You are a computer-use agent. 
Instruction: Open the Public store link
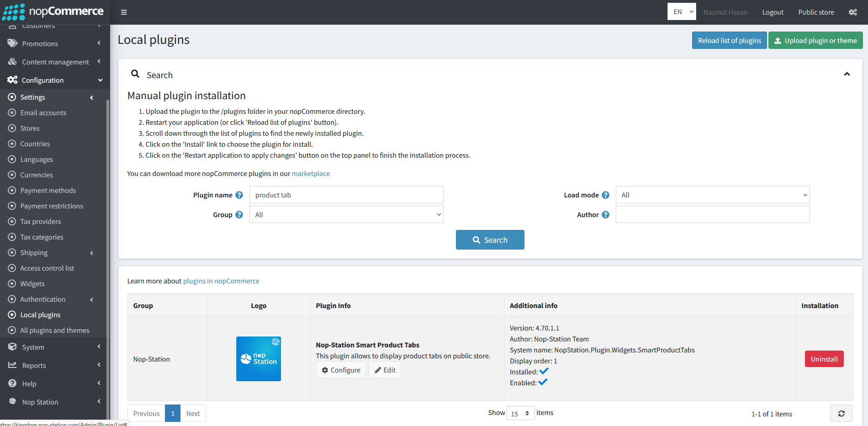tap(816, 12)
